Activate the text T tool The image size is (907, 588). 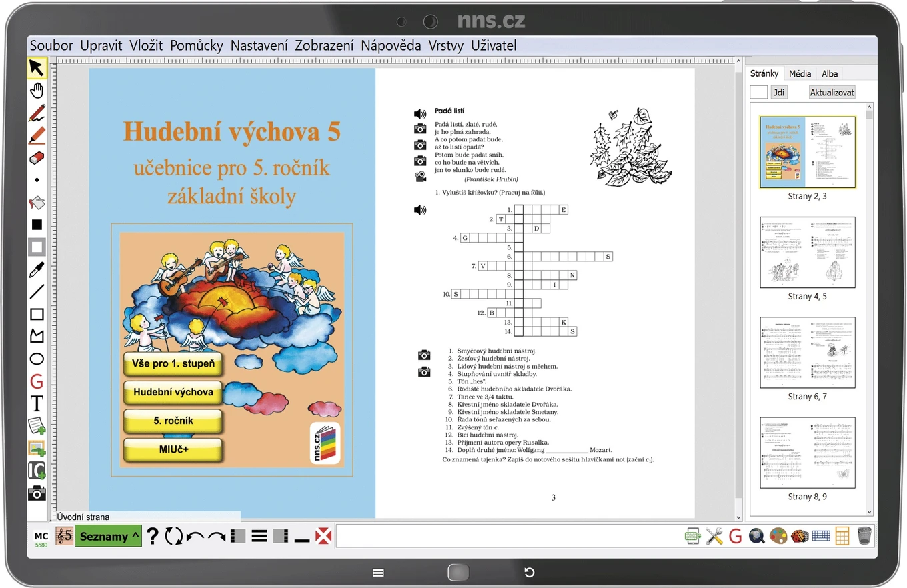coord(37,403)
